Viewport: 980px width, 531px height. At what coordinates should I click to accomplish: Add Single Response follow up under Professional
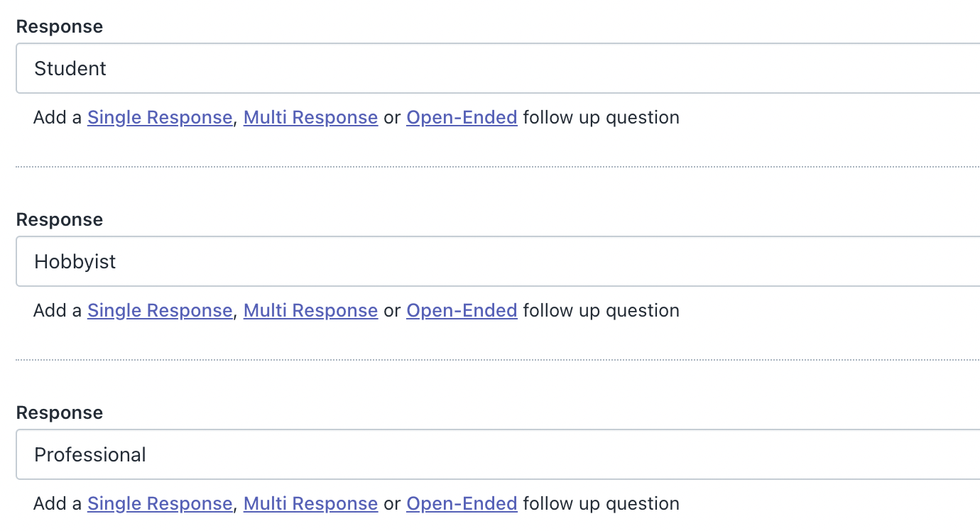point(160,503)
